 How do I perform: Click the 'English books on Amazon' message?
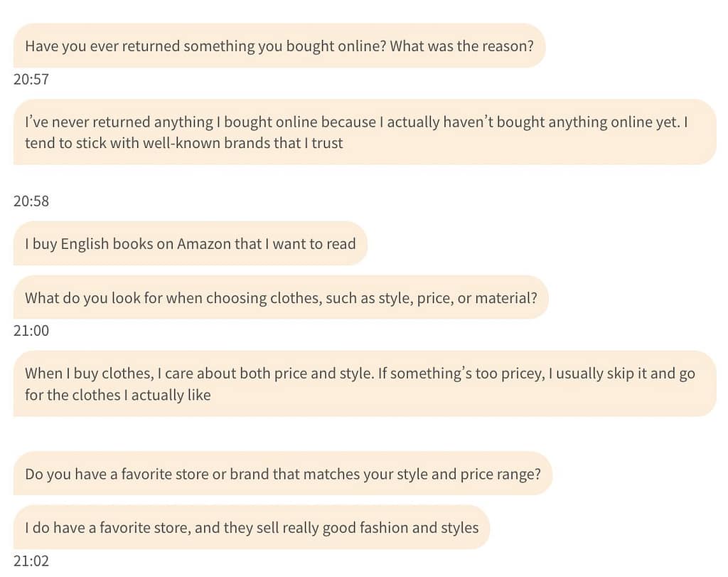(190, 244)
